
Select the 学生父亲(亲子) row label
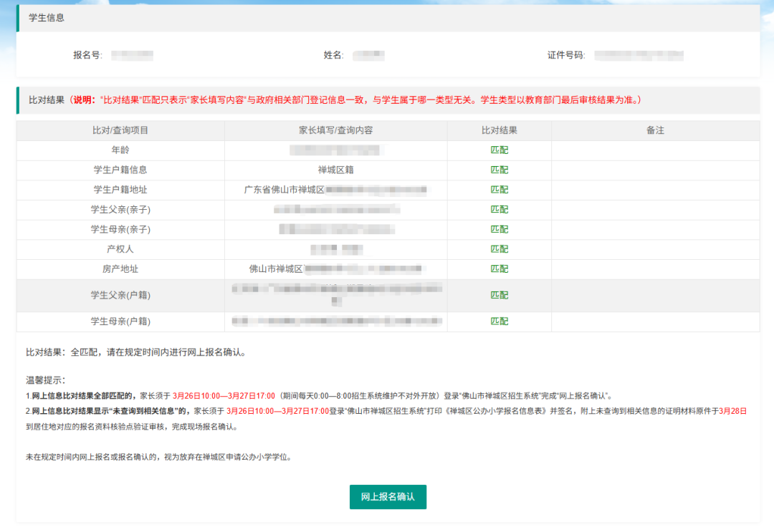(x=120, y=210)
